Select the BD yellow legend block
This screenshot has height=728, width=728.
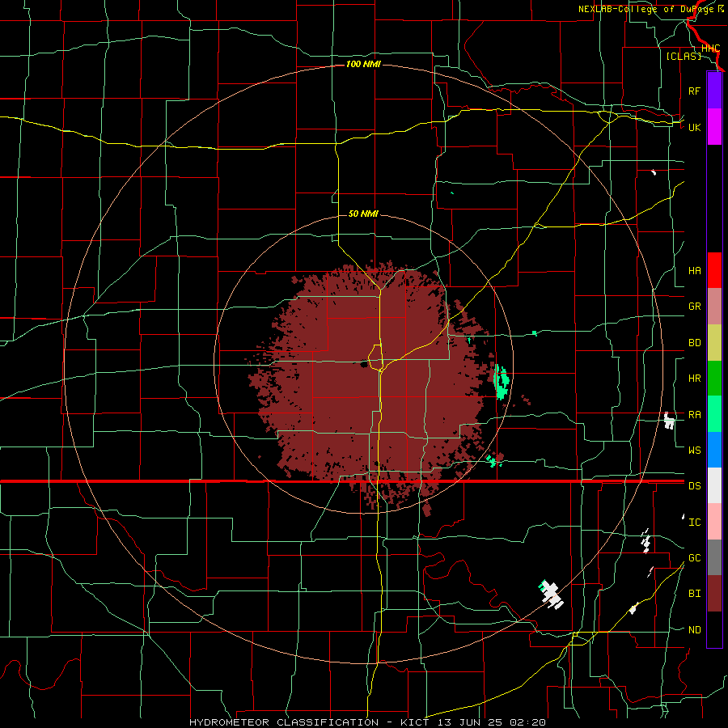tap(714, 343)
